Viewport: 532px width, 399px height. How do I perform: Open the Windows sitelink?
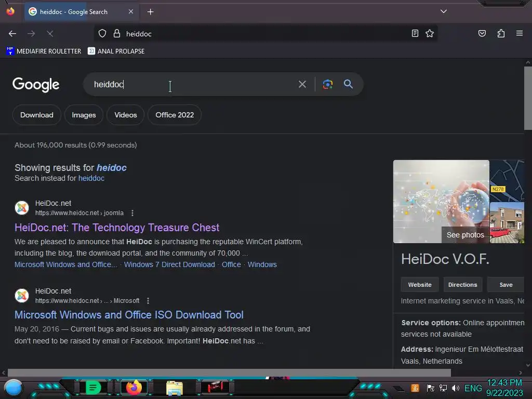[x=262, y=264]
